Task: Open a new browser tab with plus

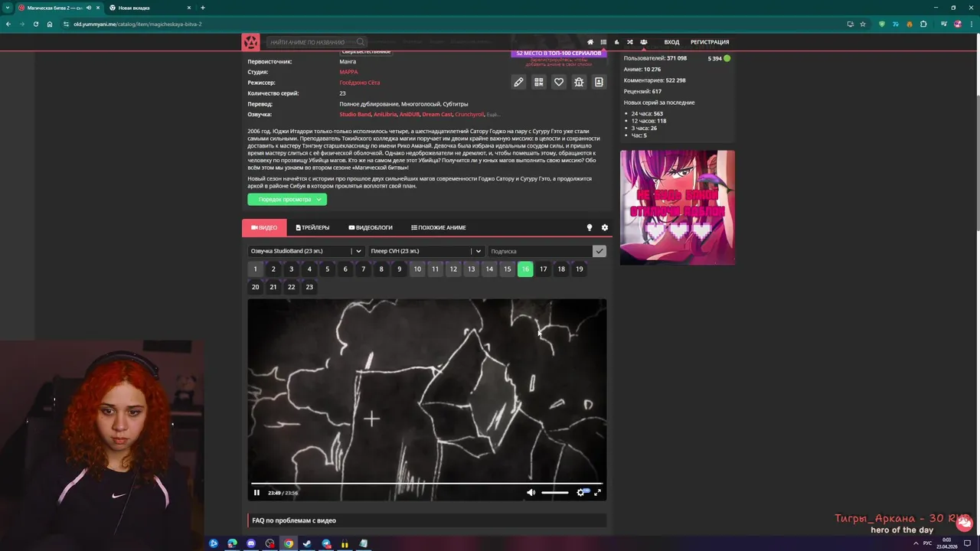Action: [x=202, y=8]
